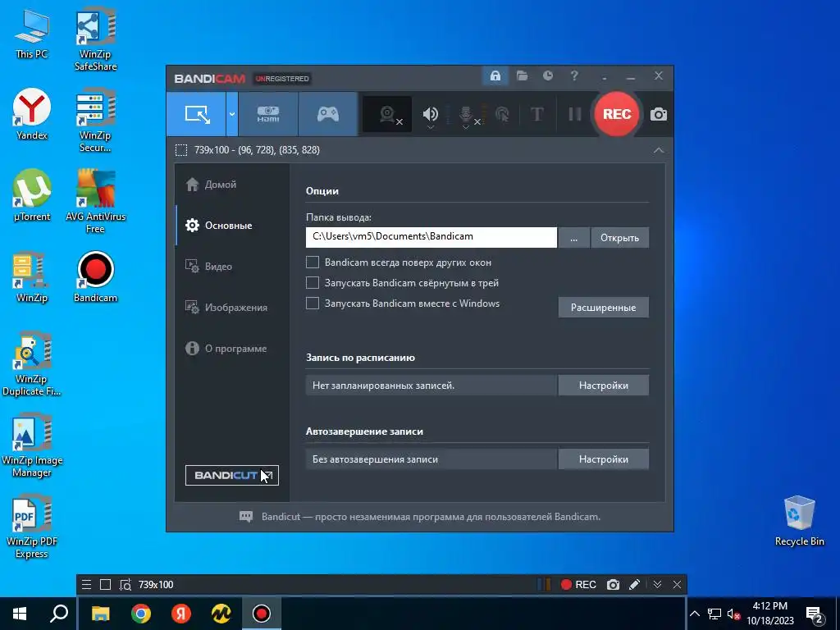840x630 pixels.
Task: Click Без автозавершения записи text
Action: pyautogui.click(x=375, y=459)
